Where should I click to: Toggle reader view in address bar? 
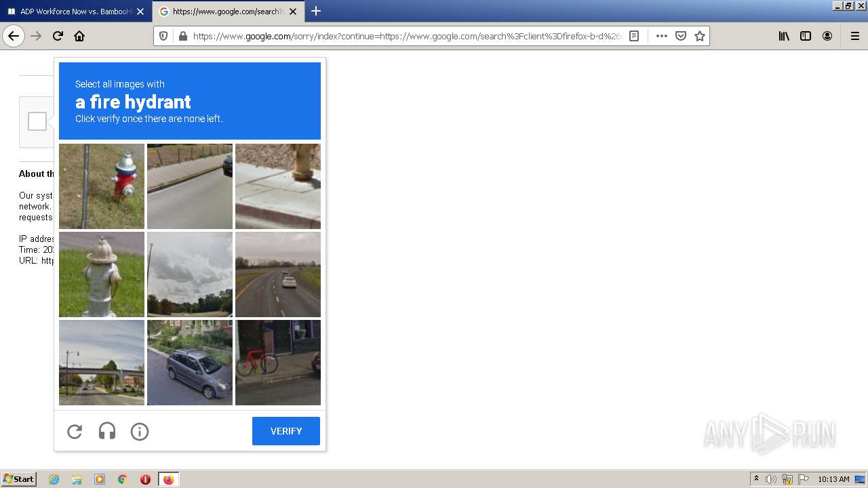pyautogui.click(x=634, y=36)
